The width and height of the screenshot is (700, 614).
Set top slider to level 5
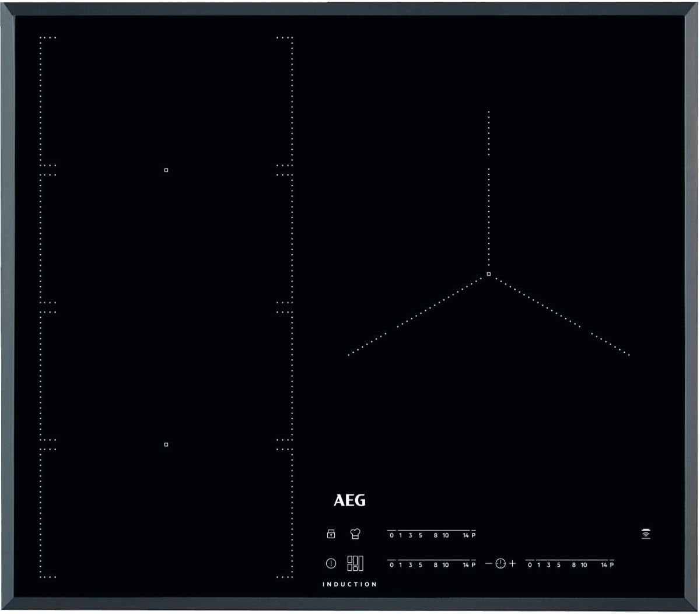[x=420, y=535]
